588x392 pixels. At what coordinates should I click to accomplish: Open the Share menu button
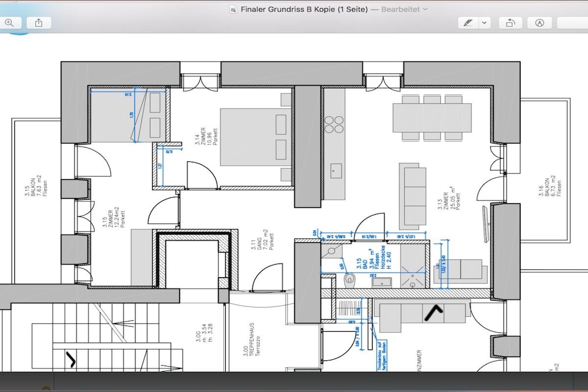coord(39,23)
